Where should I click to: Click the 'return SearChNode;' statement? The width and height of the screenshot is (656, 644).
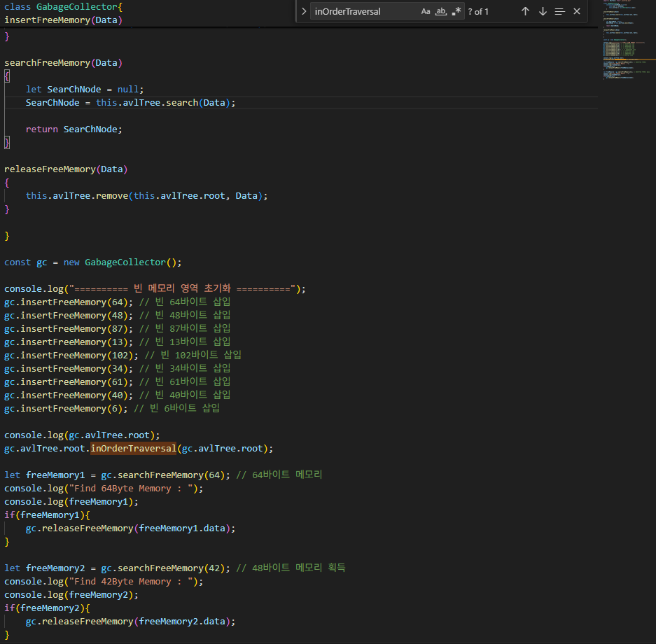(74, 129)
